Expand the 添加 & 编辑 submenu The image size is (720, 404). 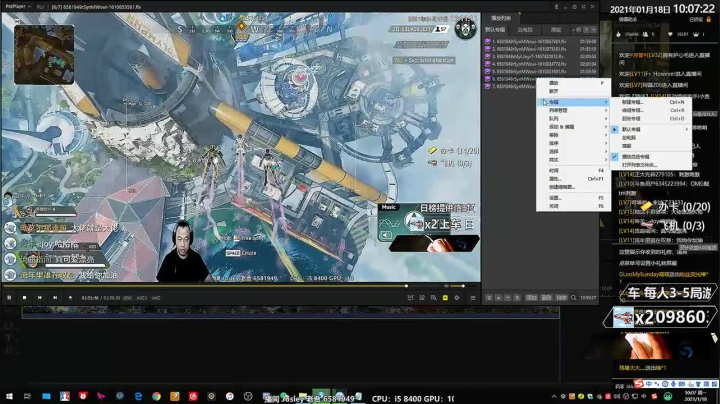click(x=574, y=127)
